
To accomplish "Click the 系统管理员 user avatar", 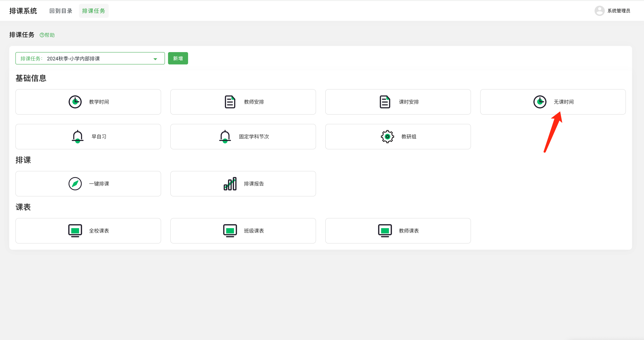I will pos(599,11).
